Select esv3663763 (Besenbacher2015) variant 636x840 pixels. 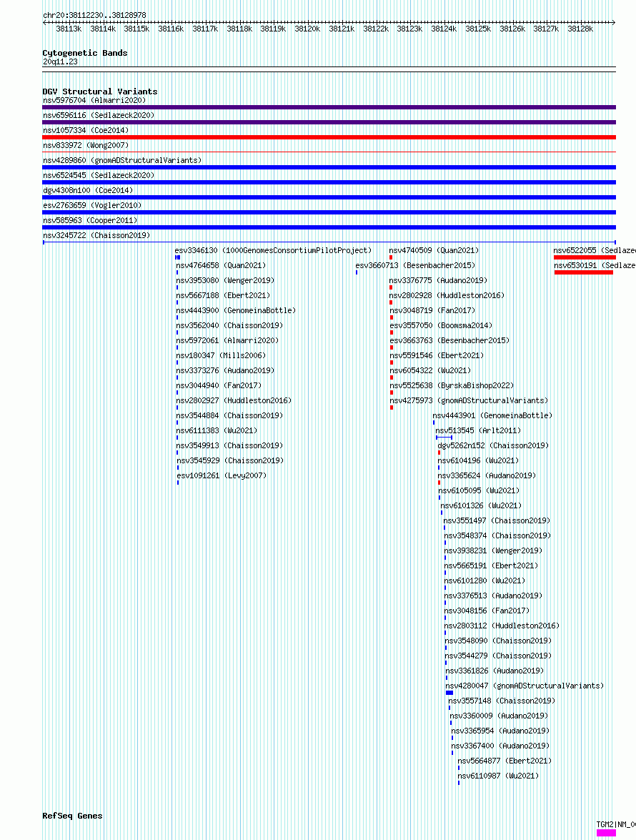pyautogui.click(x=449, y=340)
